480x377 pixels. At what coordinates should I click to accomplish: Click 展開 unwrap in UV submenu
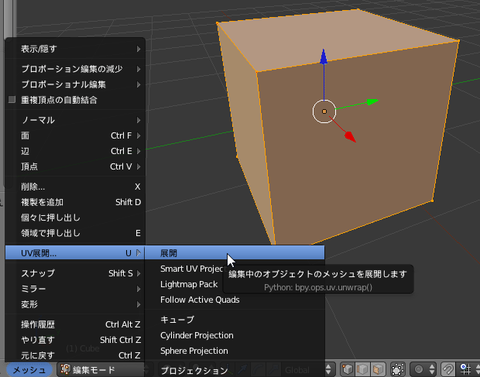tap(235, 253)
